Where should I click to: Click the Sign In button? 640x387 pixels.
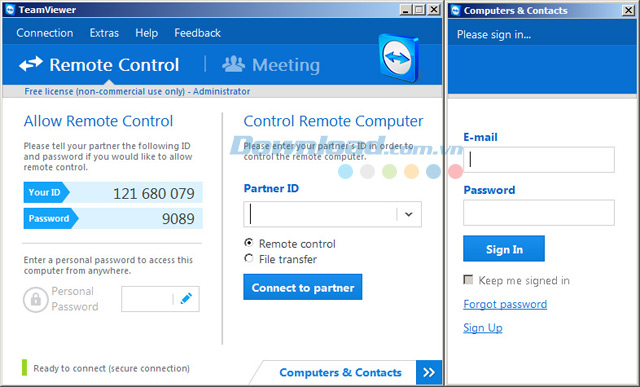click(504, 249)
